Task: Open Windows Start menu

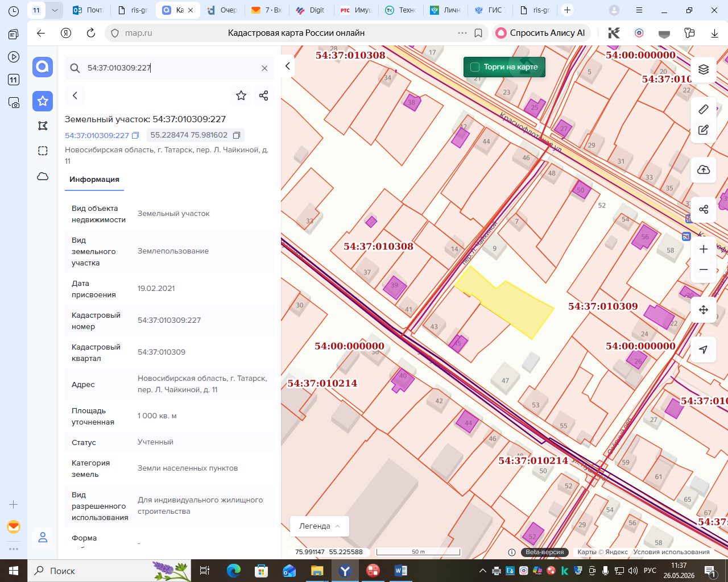Action: click(14, 571)
